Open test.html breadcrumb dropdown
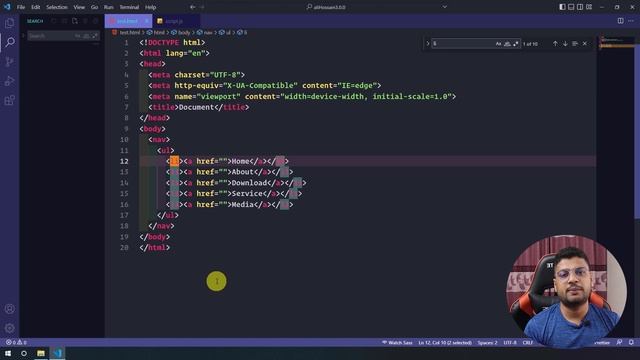 pyautogui.click(x=127, y=32)
